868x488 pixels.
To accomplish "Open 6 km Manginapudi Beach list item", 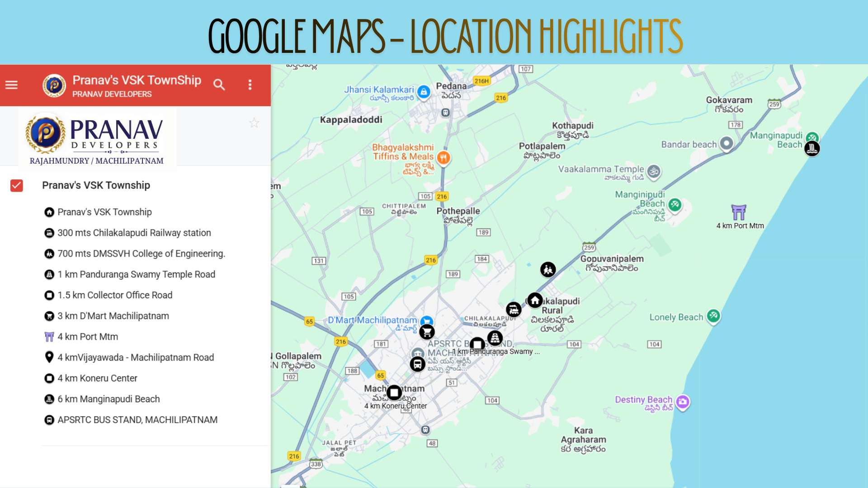I will click(108, 399).
